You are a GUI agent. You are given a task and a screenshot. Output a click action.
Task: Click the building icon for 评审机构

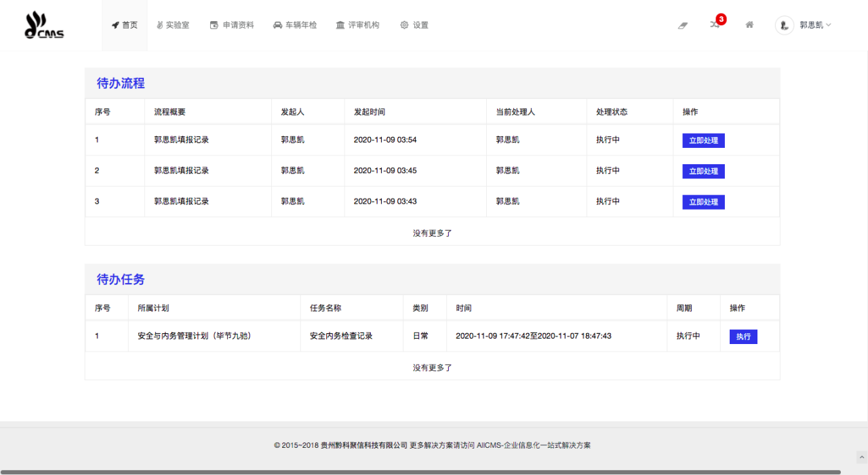pos(340,25)
